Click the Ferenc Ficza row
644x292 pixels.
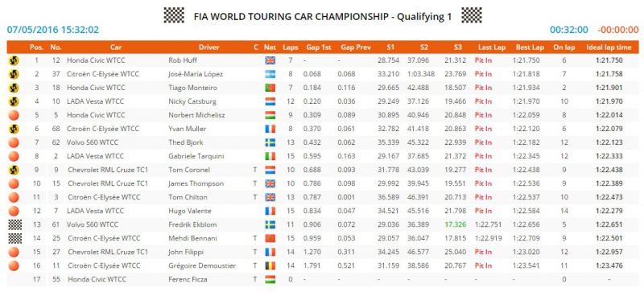click(x=323, y=279)
